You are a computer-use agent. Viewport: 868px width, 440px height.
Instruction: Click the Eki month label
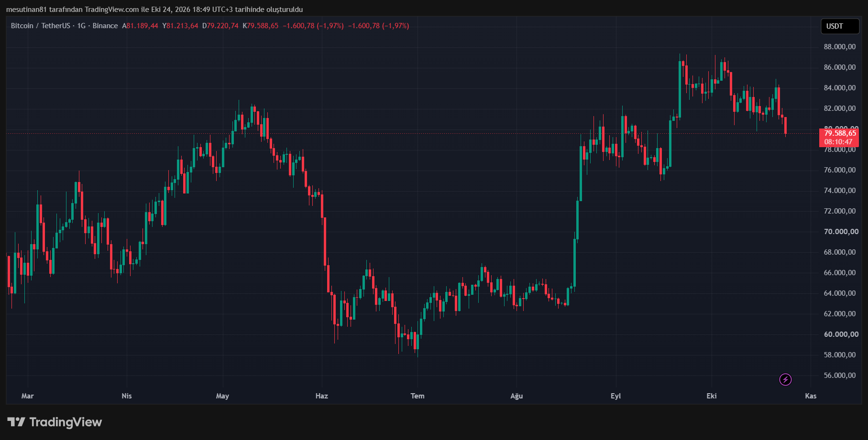tap(712, 396)
